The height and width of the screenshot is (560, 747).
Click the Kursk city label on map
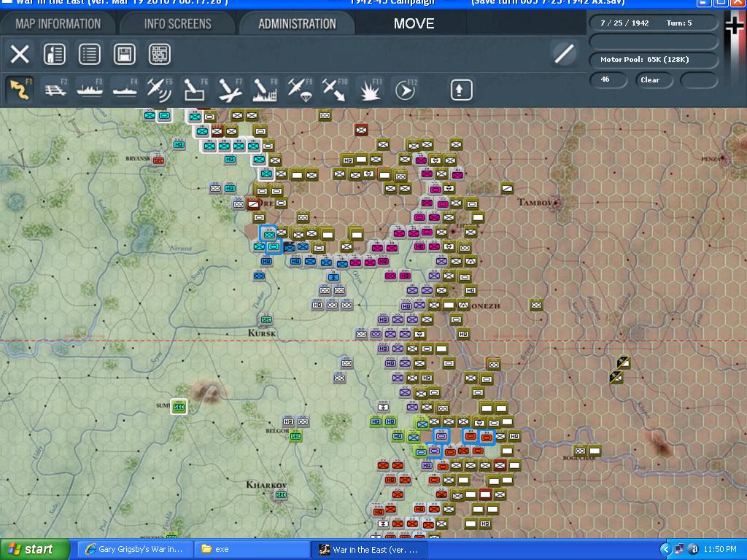262,332
